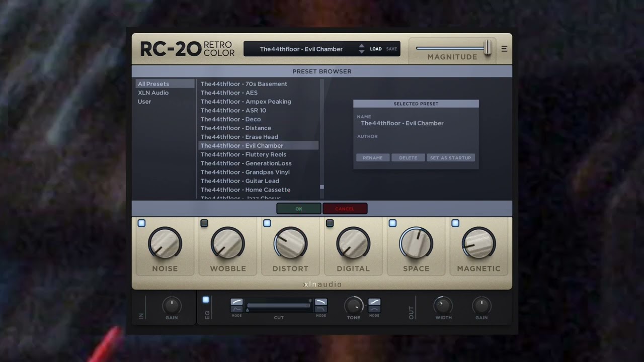This screenshot has height=362, width=644.
Task: Click the WOBBLE knob
Action: [228, 243]
